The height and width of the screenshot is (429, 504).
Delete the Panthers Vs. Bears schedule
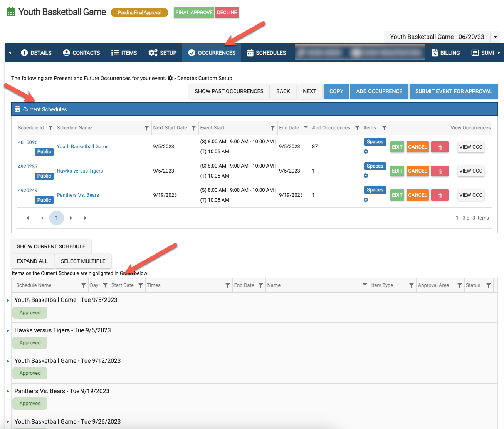(440, 195)
